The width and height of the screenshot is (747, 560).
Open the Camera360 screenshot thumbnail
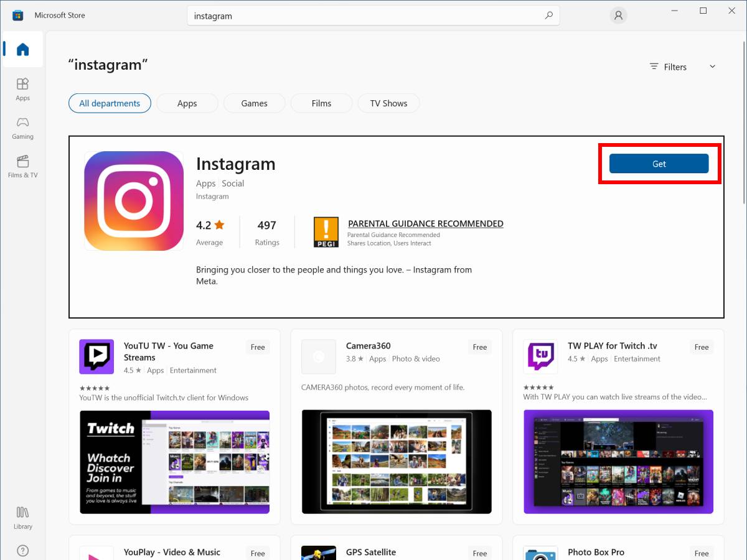pos(397,462)
